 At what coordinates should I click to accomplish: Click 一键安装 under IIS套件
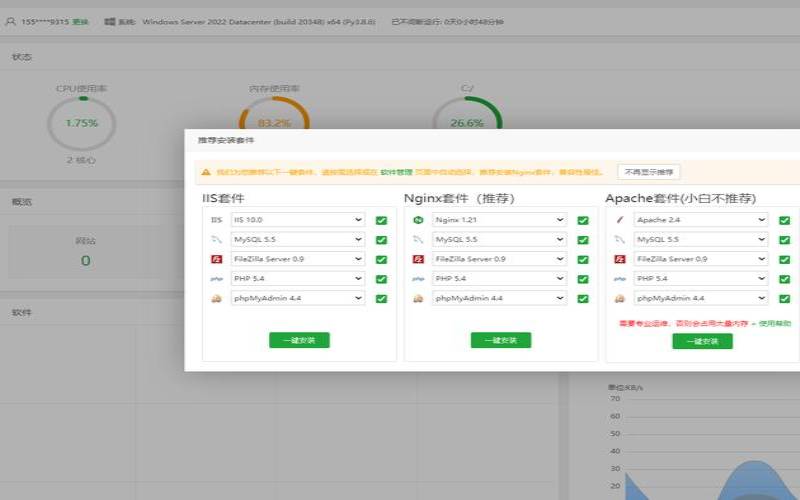coord(299,340)
